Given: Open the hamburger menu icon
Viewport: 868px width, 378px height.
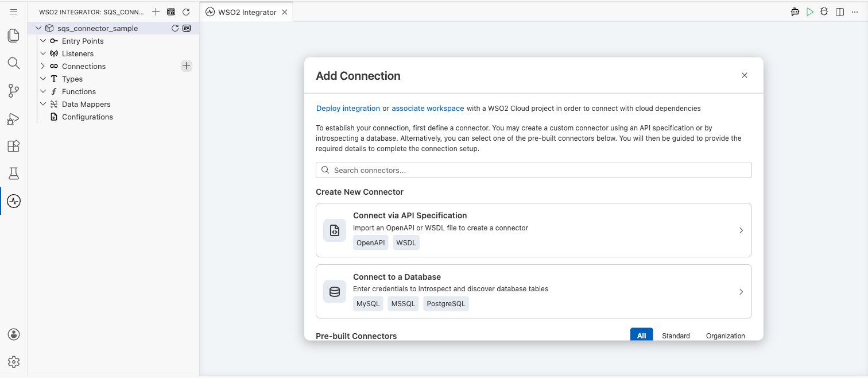Looking at the screenshot, I should coord(14,11).
